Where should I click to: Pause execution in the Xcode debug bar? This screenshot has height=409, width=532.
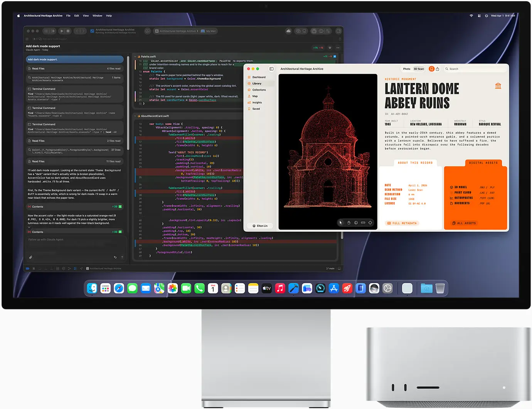click(34, 269)
